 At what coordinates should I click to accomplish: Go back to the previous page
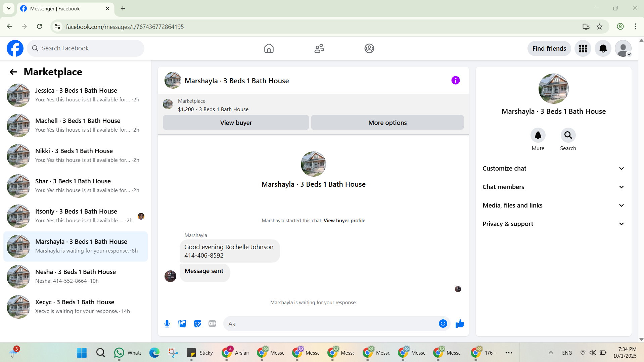coord(9,27)
